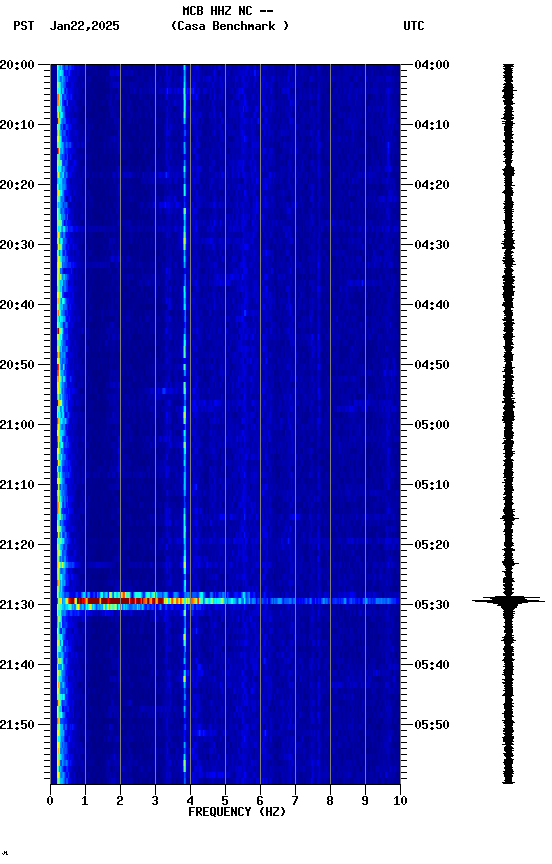Click the 05:20 UTC time label
Image resolution: width=552 pixels, height=864 pixels.
(432, 546)
